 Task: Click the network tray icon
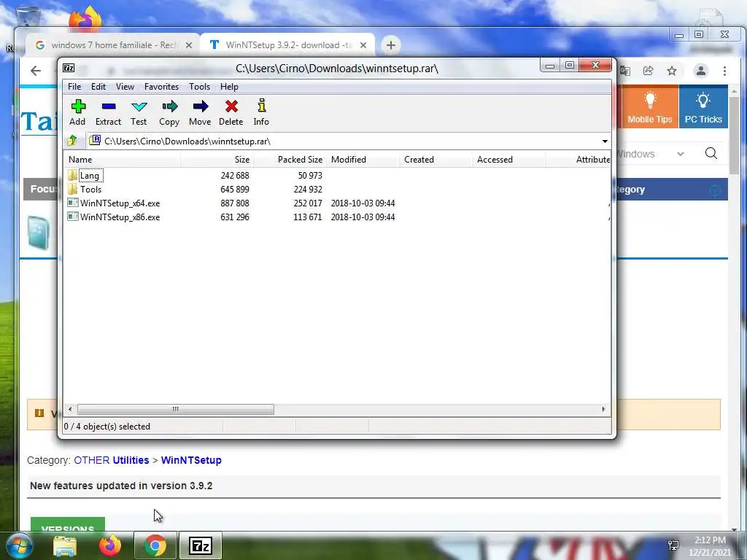673,545
